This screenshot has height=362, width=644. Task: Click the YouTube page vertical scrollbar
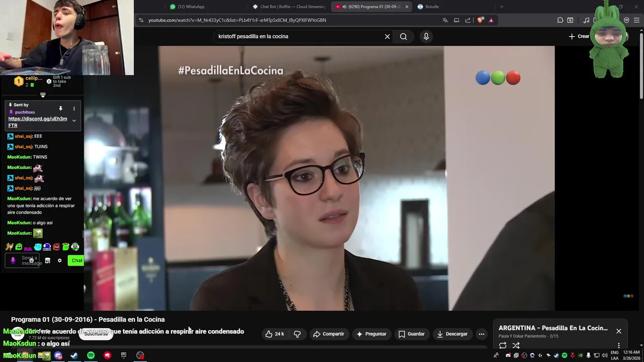641,65
